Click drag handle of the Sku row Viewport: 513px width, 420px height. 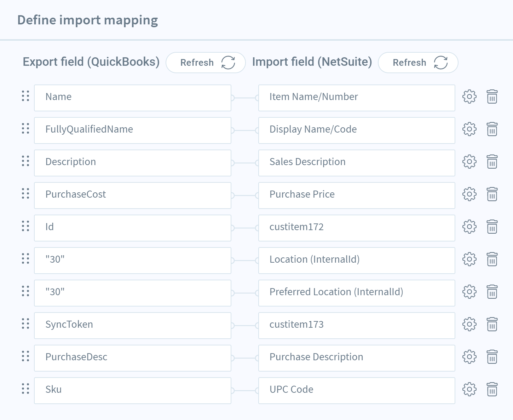25,389
